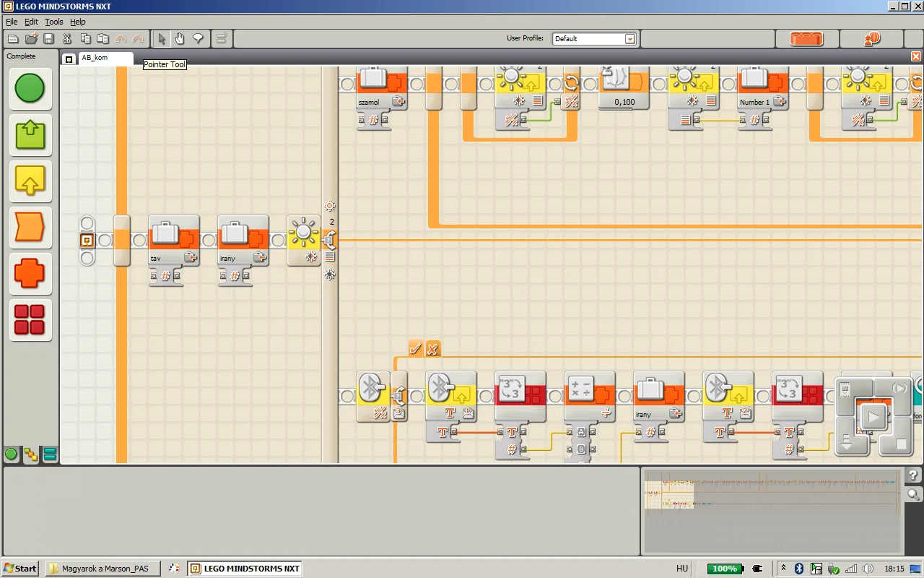This screenshot has width=924, height=578.
Task: Click the program starting point icon
Action: 87,241
